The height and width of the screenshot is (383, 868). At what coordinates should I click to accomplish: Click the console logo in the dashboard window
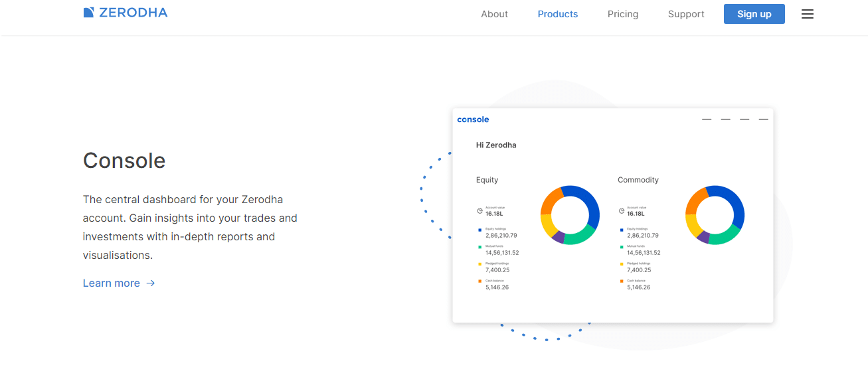pyautogui.click(x=473, y=119)
